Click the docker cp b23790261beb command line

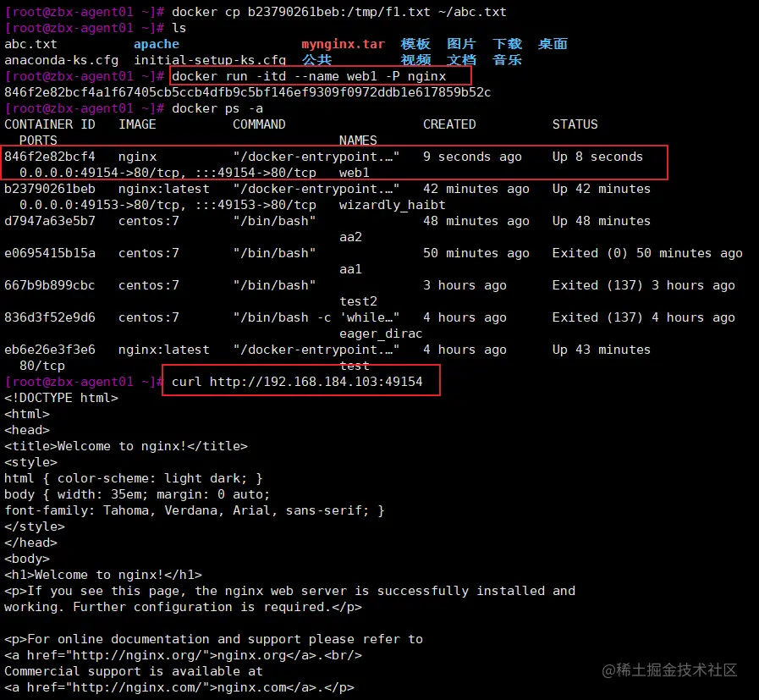[338, 12]
